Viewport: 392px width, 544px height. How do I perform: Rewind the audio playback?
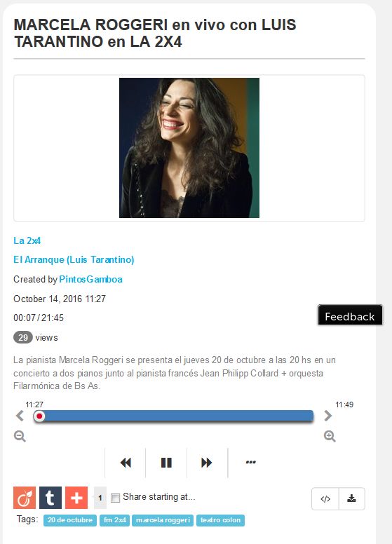click(x=126, y=463)
